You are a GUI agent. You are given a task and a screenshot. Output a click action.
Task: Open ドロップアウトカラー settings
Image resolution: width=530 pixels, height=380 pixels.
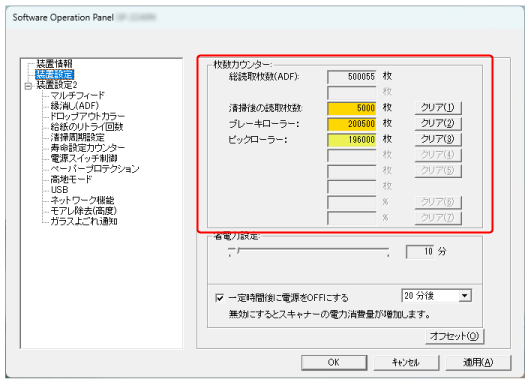pos(88,116)
